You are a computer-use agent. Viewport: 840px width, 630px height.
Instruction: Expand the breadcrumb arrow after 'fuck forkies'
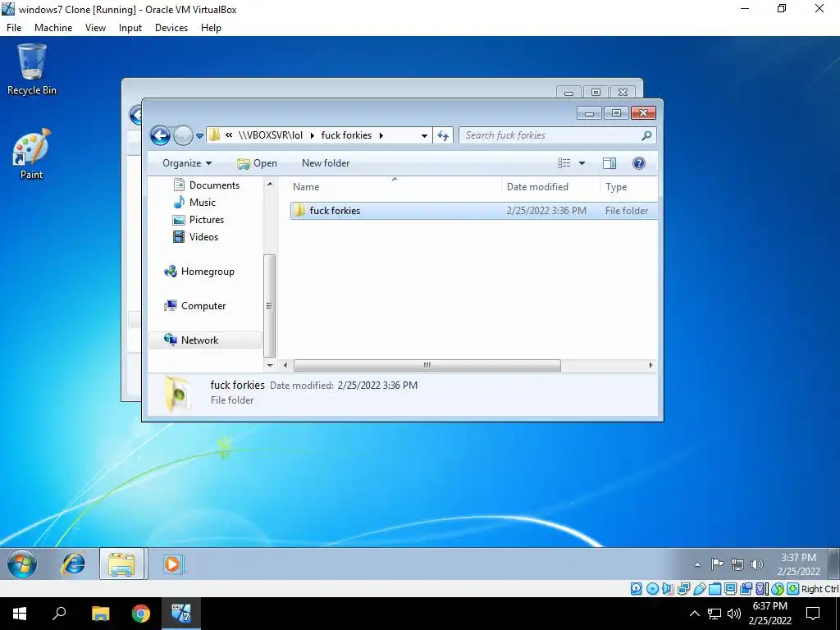tap(381, 135)
